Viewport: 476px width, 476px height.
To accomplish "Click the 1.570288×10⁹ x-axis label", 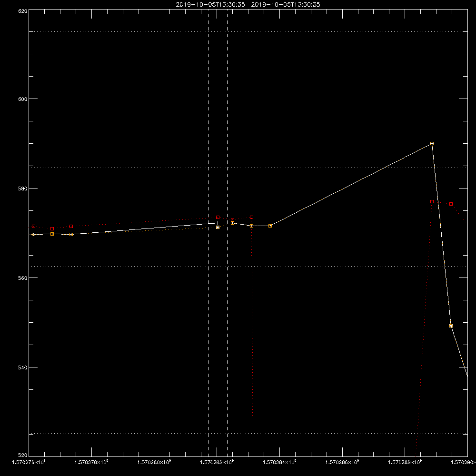I will pos(405,462).
